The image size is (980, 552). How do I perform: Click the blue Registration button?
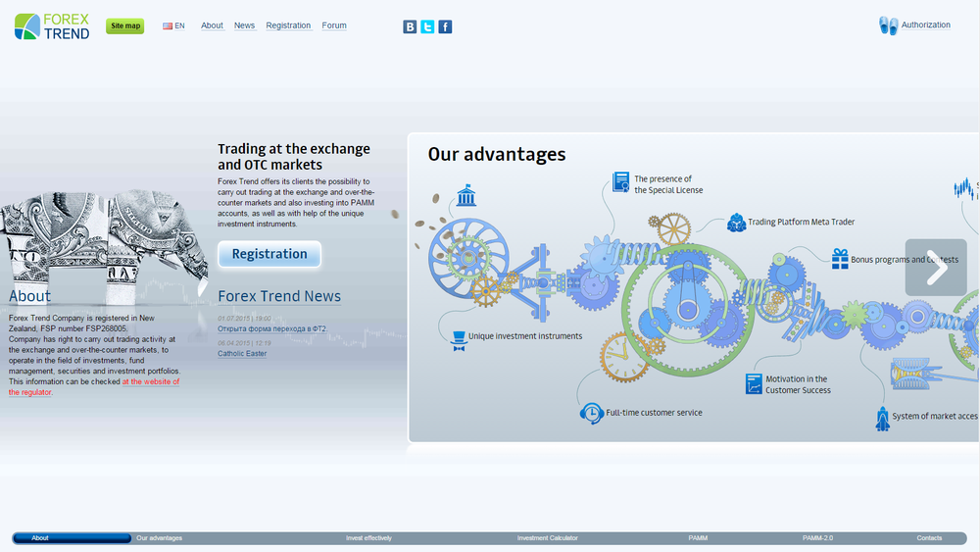click(x=269, y=254)
